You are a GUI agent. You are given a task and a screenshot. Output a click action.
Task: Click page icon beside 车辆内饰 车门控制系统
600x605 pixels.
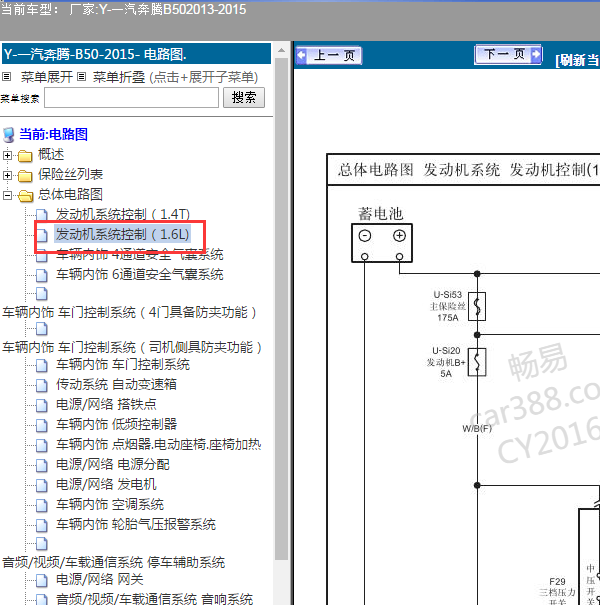(42, 365)
